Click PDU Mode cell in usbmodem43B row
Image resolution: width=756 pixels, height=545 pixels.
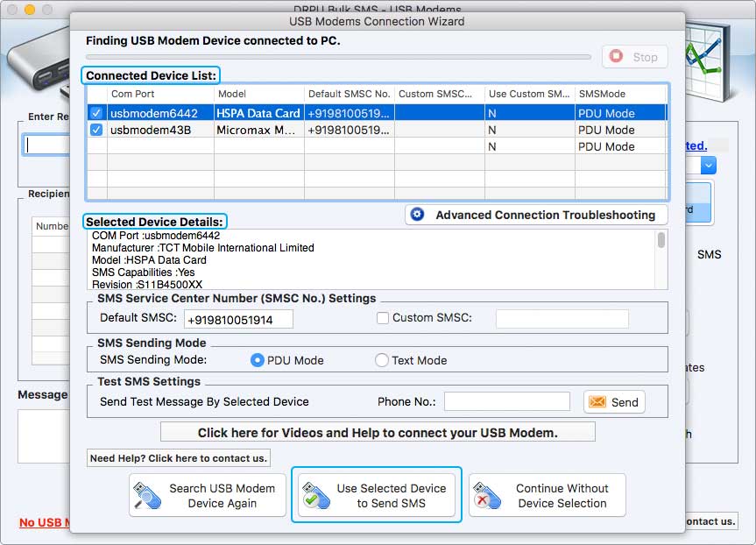620,130
